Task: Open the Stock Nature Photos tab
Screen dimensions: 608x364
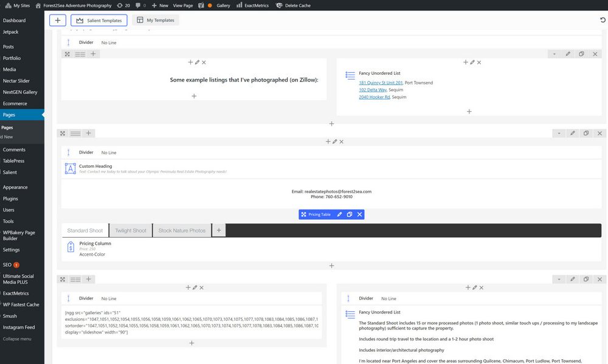Action: tap(182, 231)
